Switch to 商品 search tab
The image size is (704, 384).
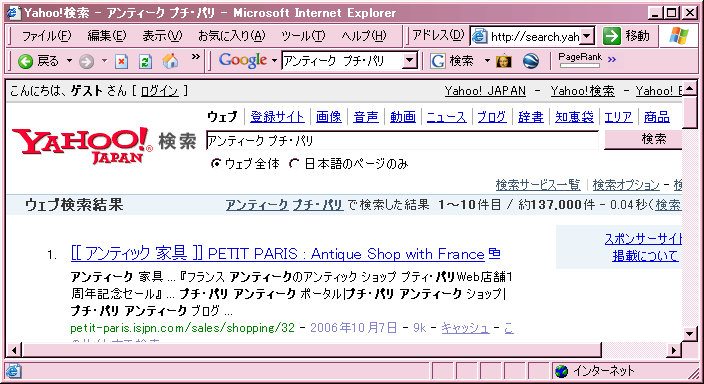pyautogui.click(x=656, y=117)
